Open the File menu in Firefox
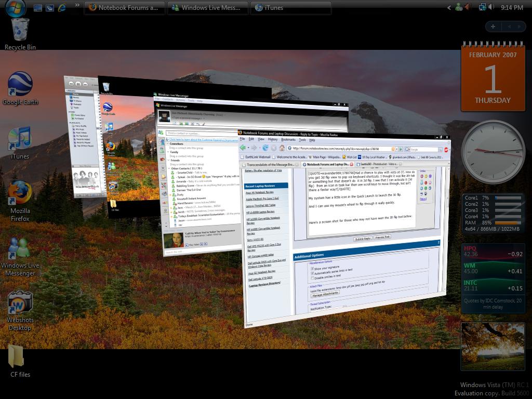The width and height of the screenshot is (532, 399). coord(242,139)
